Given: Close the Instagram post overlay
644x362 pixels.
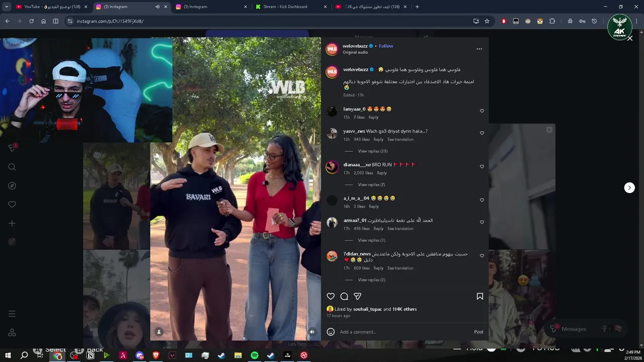Looking at the screenshot, I should (629, 39).
